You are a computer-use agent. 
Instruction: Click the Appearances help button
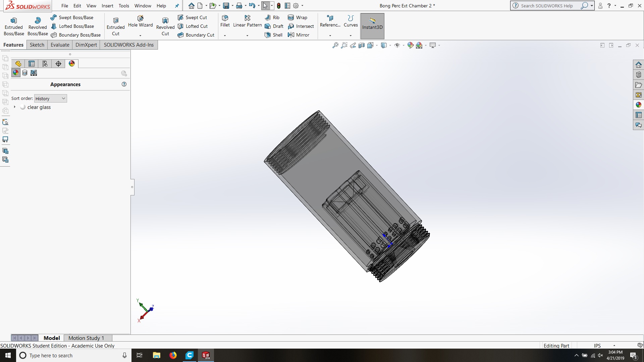124,84
